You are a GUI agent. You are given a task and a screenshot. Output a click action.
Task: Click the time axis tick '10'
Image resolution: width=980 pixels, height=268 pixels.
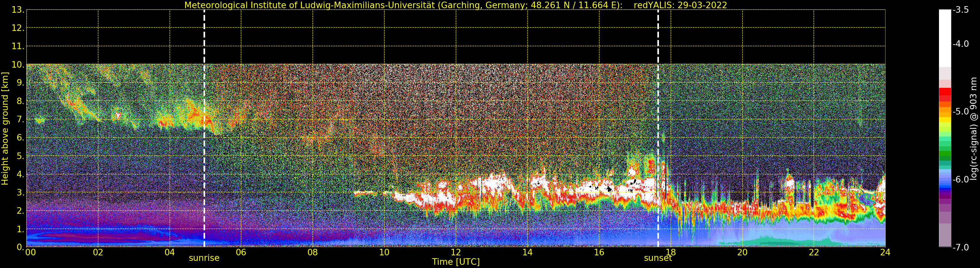click(384, 252)
